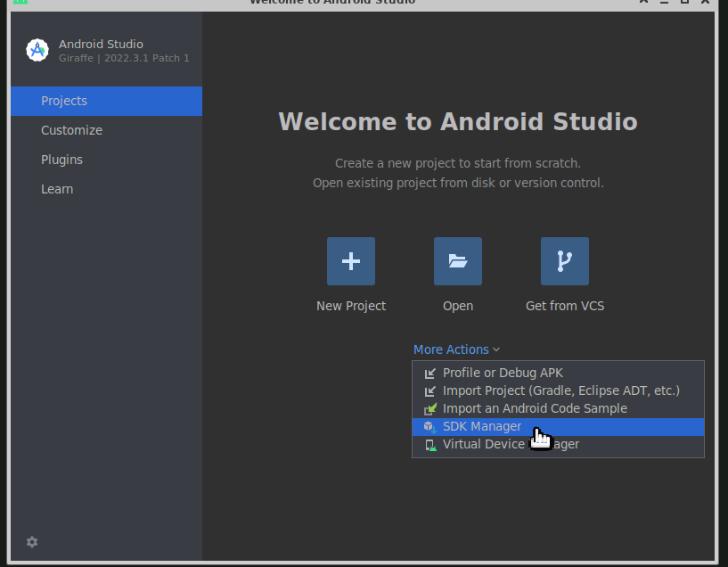This screenshot has width=728, height=567.
Task: Click the Android Studio title text
Action: tap(101, 44)
